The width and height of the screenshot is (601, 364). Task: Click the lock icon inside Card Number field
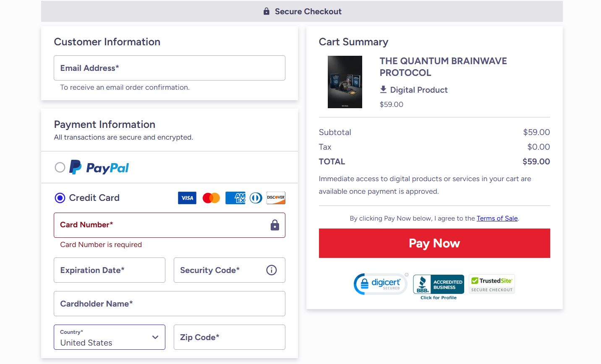coord(275,225)
